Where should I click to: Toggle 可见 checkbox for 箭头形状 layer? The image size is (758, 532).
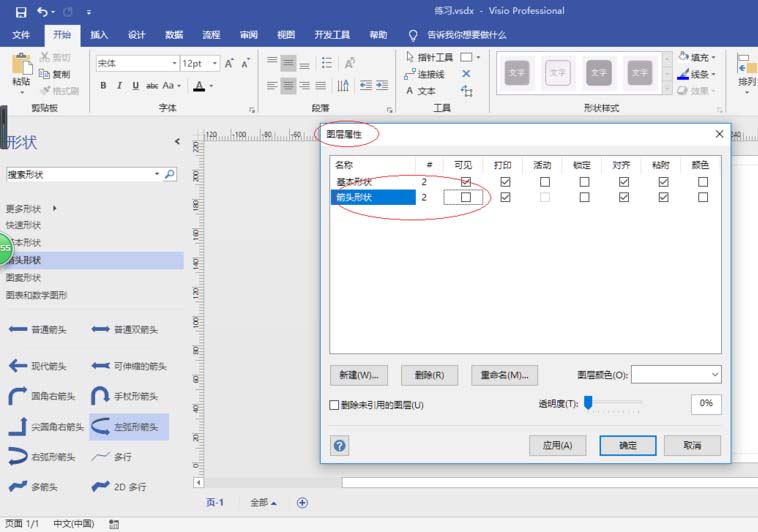tap(465, 198)
